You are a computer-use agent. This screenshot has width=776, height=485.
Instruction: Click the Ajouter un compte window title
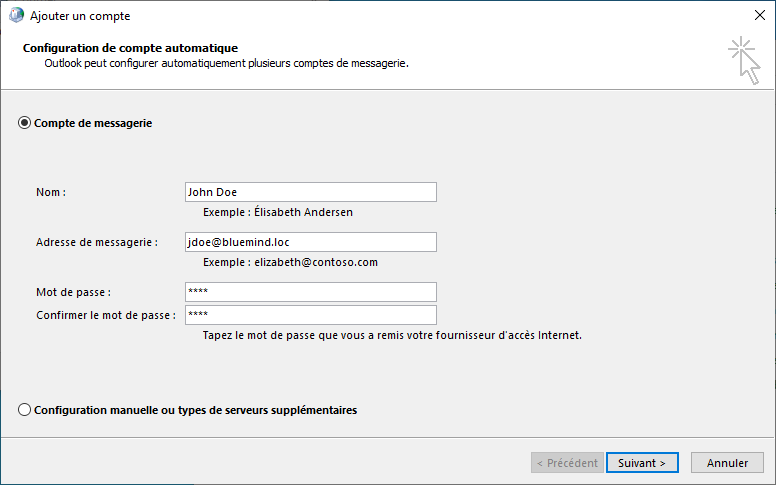click(80, 16)
